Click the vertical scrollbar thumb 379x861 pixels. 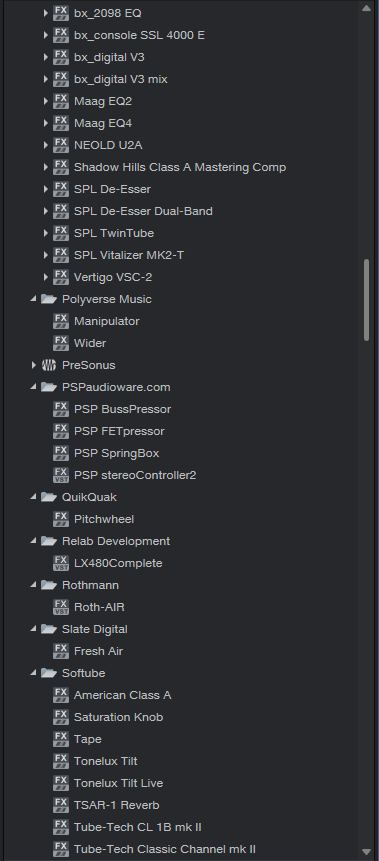point(367,300)
